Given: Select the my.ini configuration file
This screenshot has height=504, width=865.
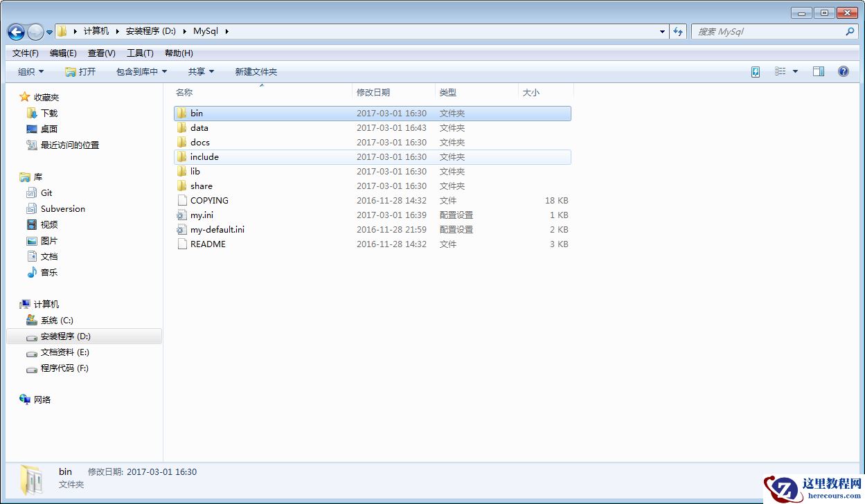Looking at the screenshot, I should (203, 215).
